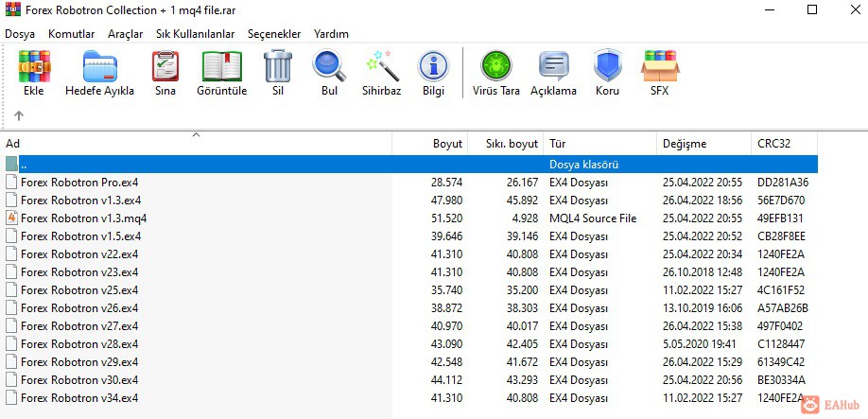
Task: Click CRC32 value A57AB26B
Action: pos(783,308)
